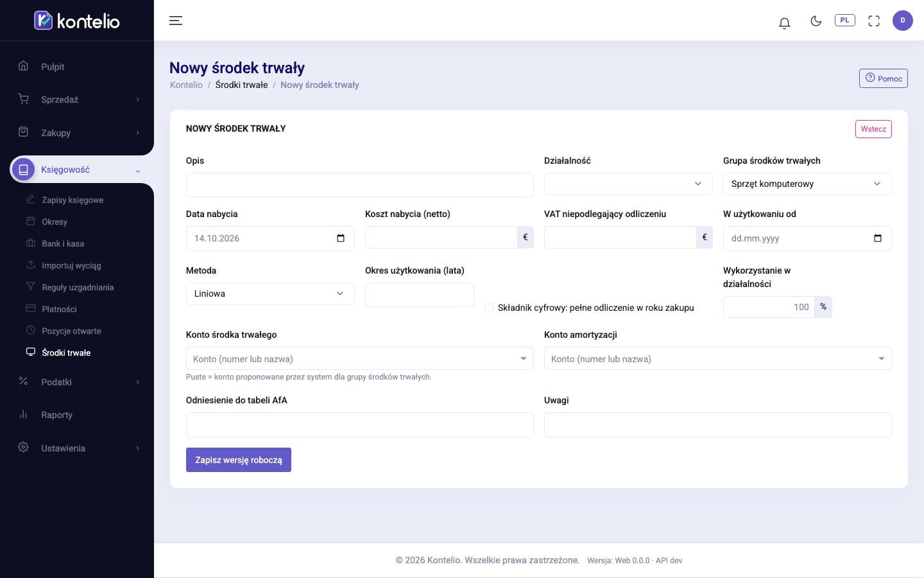924x578 pixels.
Task: Check Składnik cyfrowy full deduction checkbox
Action: coord(489,308)
